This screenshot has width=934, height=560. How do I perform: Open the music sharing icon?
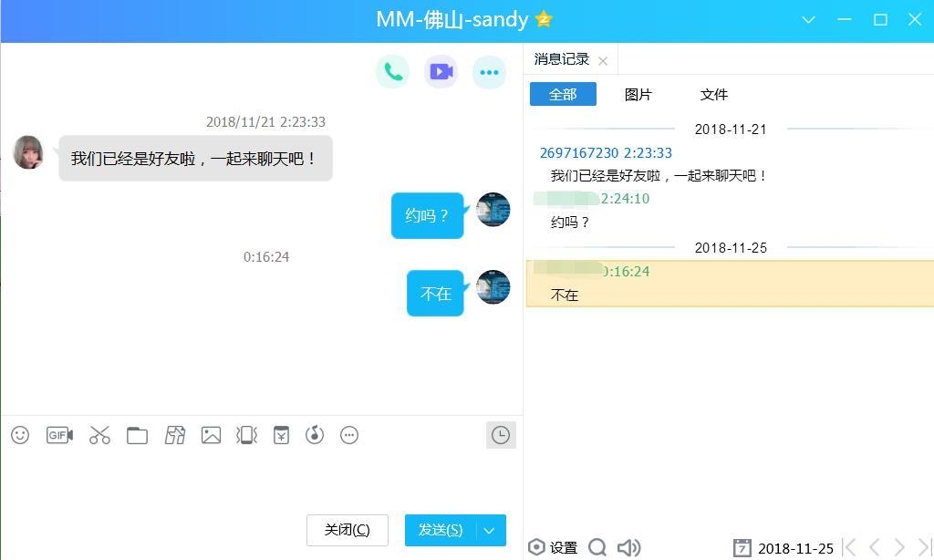[x=315, y=435]
